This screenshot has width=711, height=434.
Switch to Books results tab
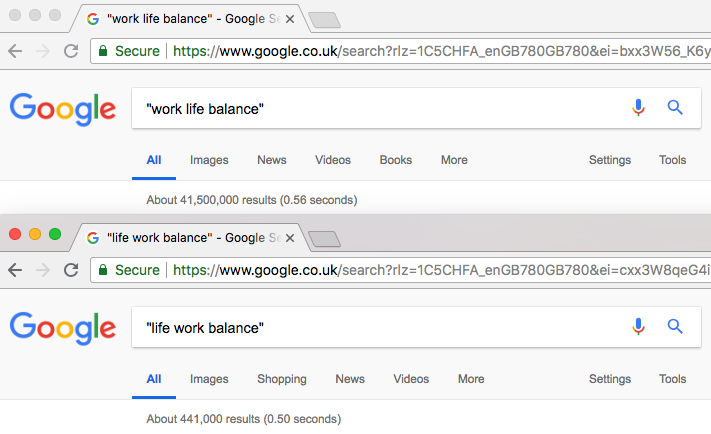click(395, 160)
